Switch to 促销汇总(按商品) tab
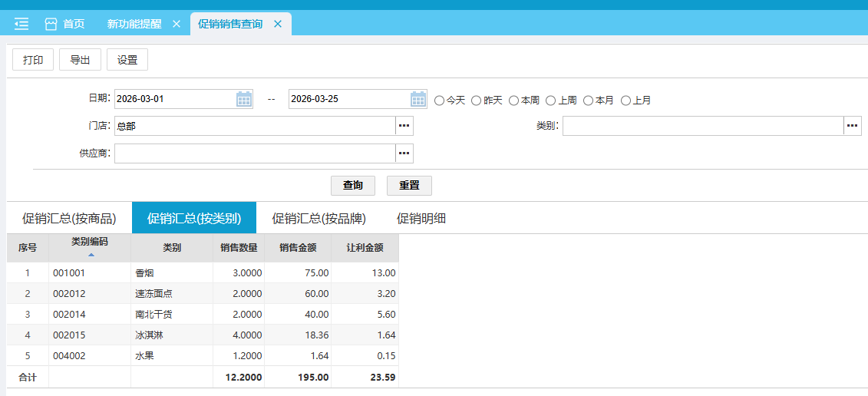 (69, 218)
